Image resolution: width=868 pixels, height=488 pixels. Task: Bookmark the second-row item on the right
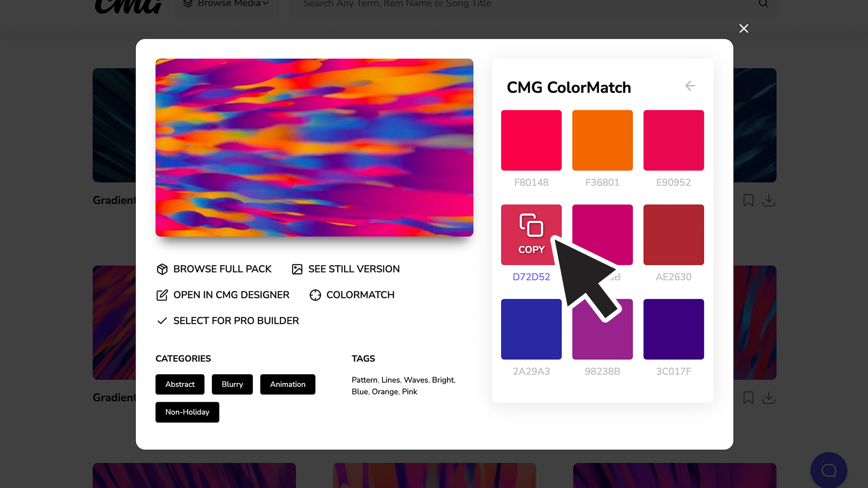[x=749, y=398]
